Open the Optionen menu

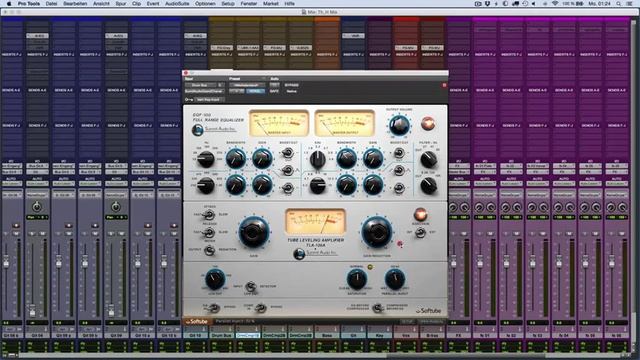tap(205, 4)
